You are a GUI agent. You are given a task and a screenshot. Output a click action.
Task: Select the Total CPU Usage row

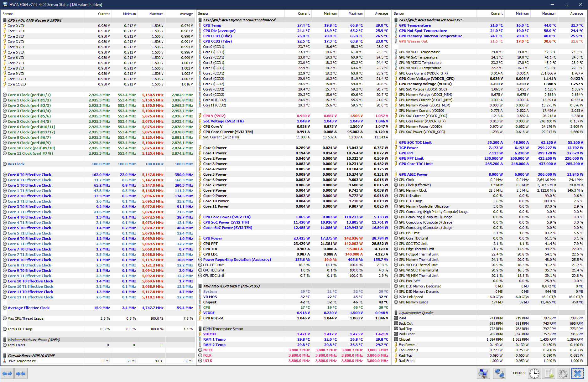98,329
